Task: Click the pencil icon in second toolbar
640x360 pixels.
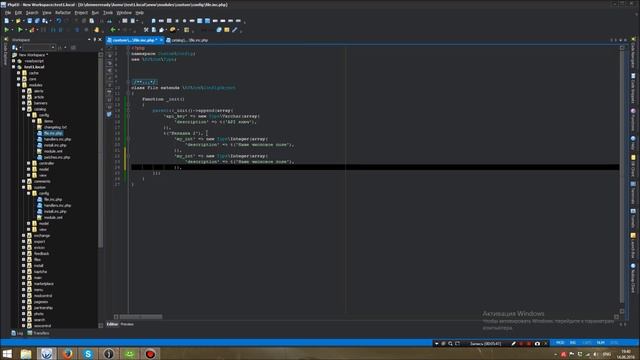Action: point(235,30)
